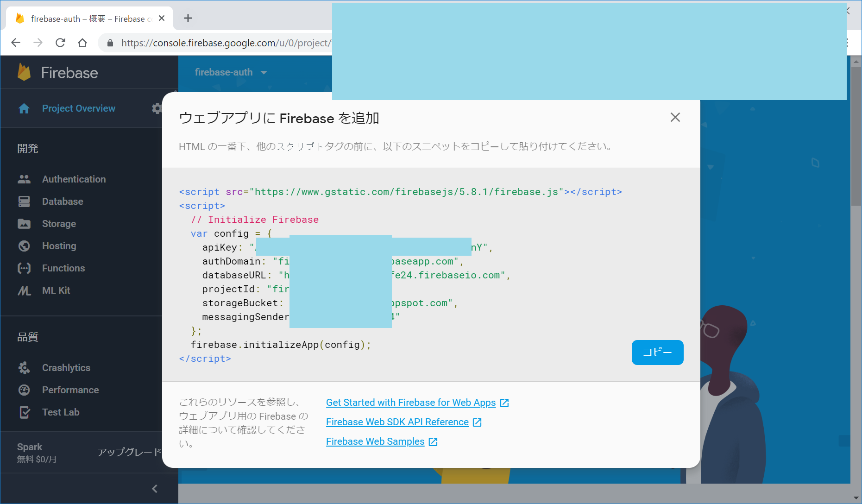
Task: Click the Functions brackets icon
Action: click(24, 268)
